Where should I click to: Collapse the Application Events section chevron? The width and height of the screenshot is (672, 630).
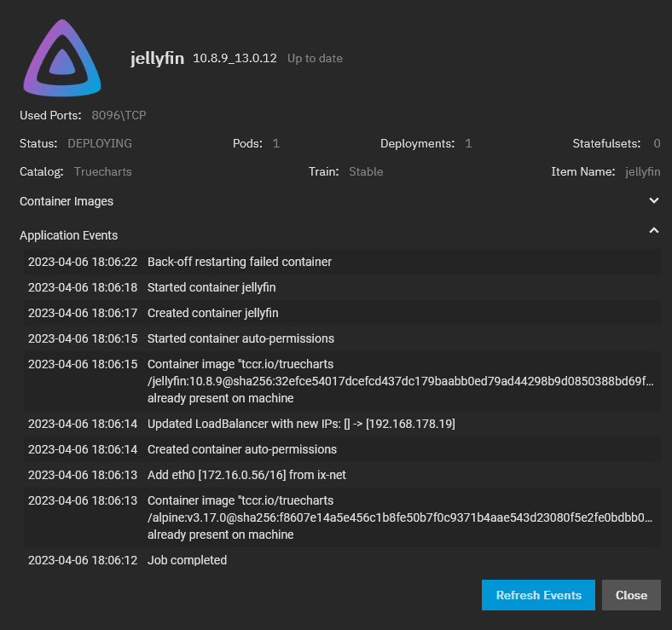653,230
